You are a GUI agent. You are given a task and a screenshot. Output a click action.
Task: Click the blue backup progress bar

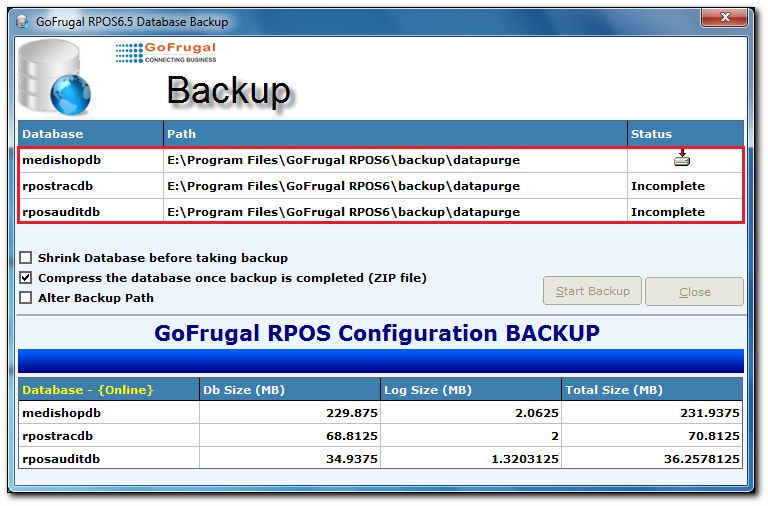click(x=381, y=361)
